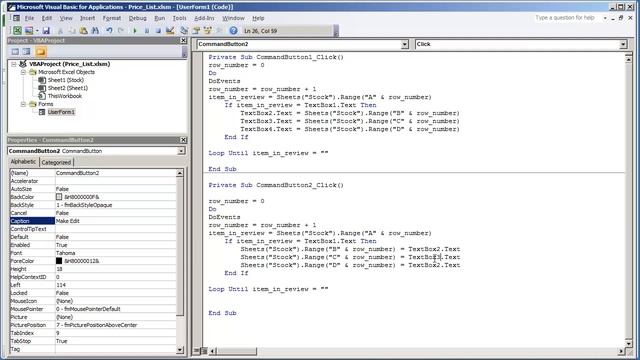The width and height of the screenshot is (640, 360).
Task: Switch to the Alphabetic properties tab
Action: point(23,162)
